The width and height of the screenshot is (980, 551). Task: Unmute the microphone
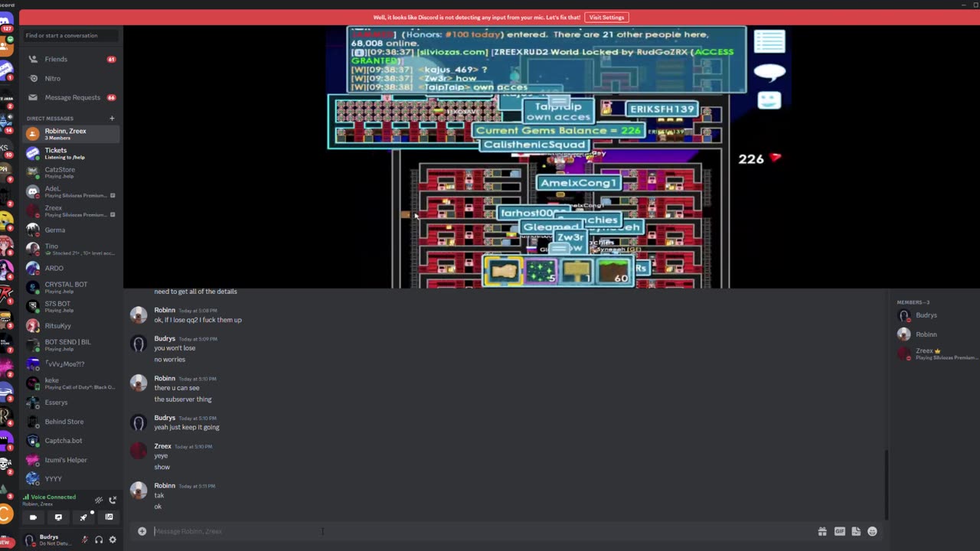85,540
